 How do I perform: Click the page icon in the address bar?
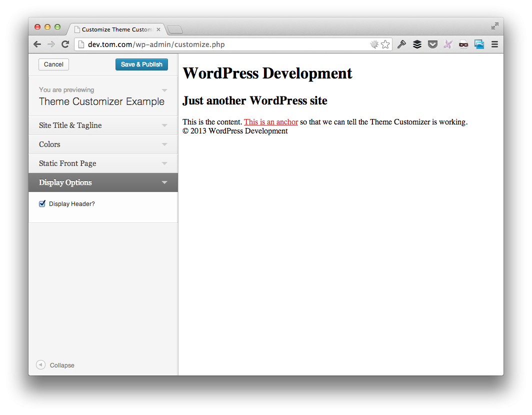tap(81, 44)
